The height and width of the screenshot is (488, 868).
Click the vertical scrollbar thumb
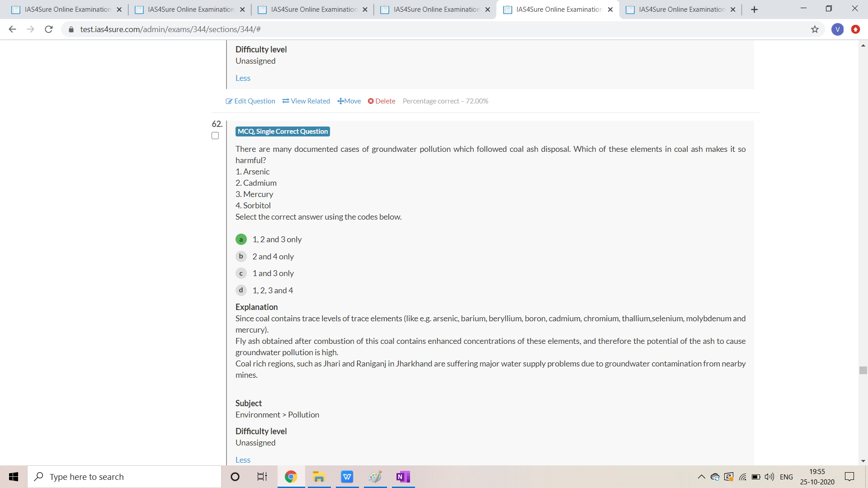pos(863,370)
